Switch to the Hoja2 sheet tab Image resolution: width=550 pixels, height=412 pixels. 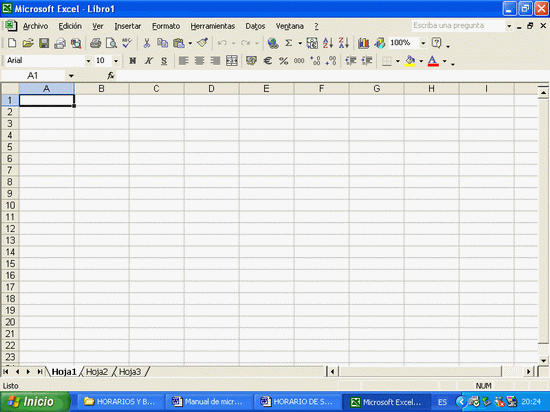coord(97,372)
